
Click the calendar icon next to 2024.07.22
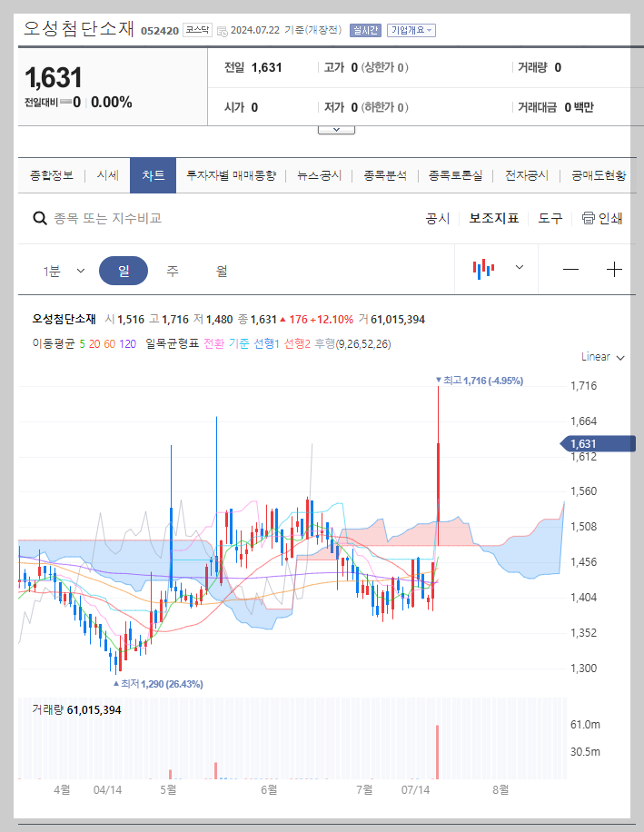[222, 30]
